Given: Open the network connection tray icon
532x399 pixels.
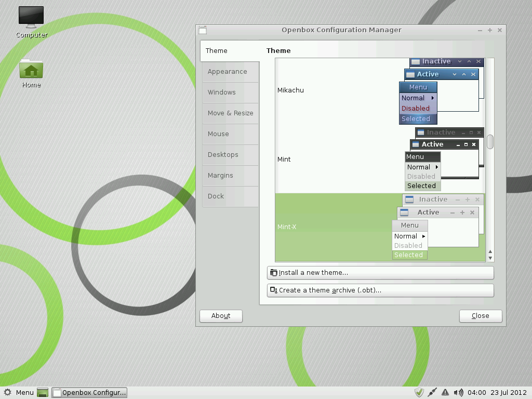Looking at the screenshot, I should click(432, 393).
